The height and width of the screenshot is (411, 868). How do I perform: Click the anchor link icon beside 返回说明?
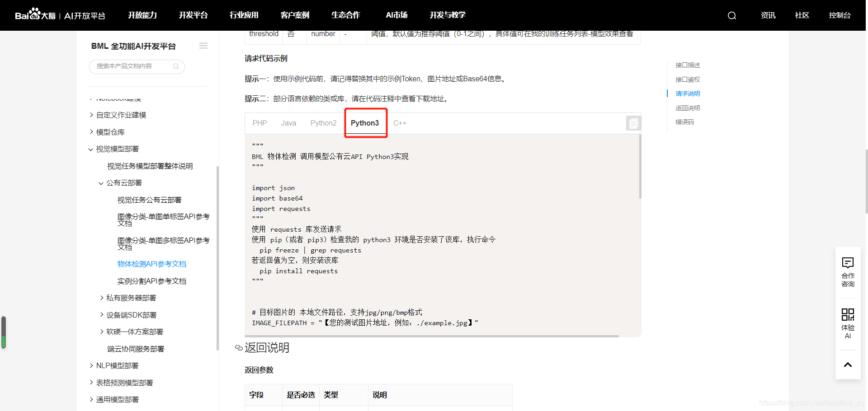coord(239,348)
